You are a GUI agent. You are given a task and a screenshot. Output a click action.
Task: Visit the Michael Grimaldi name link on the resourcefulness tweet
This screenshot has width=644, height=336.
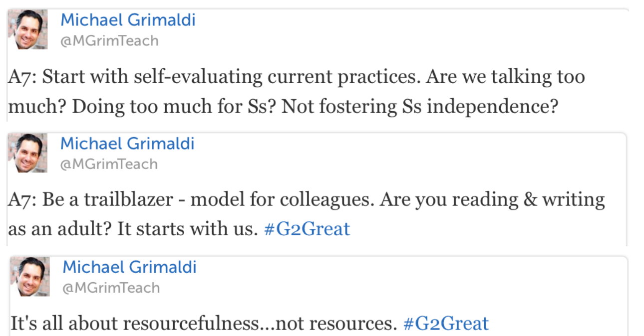point(129,267)
